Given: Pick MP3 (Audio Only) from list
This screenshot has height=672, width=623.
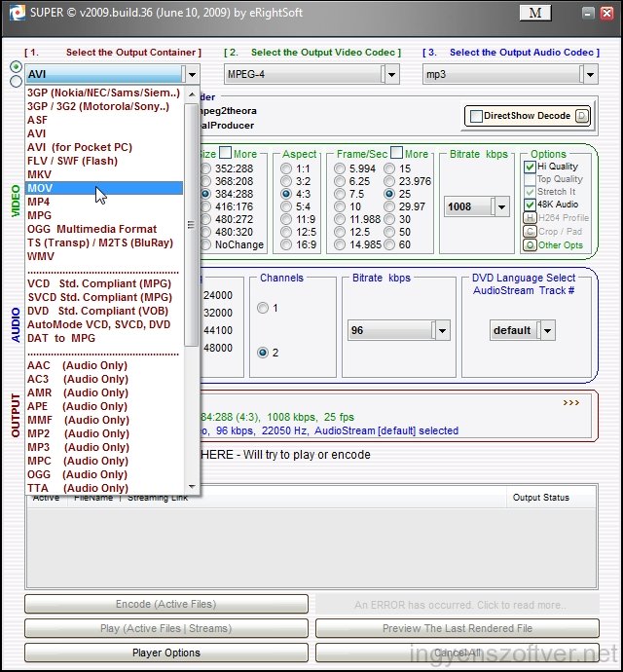Looking at the screenshot, I should pos(104,447).
